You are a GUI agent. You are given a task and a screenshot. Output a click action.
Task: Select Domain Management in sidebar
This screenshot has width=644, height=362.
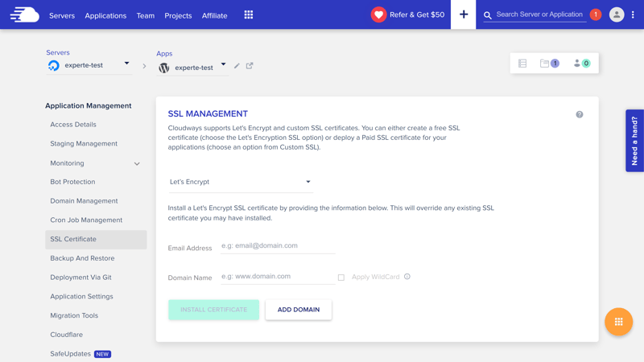coord(84,201)
